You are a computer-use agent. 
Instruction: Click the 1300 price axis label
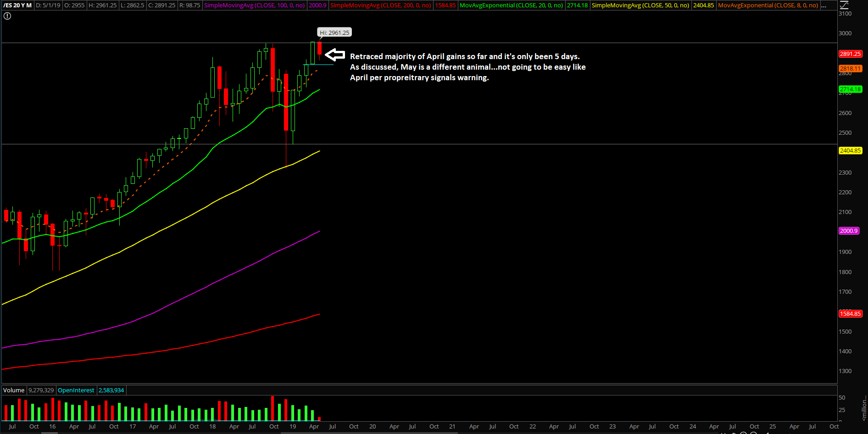coord(845,371)
